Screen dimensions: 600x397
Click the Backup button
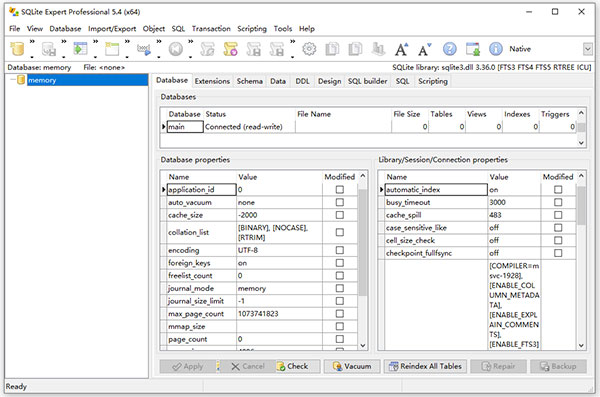click(558, 366)
